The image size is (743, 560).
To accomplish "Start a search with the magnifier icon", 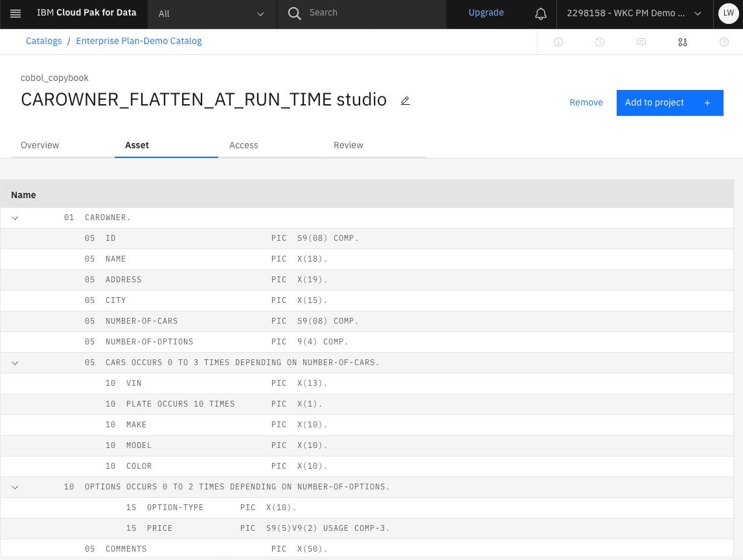I will coord(295,13).
